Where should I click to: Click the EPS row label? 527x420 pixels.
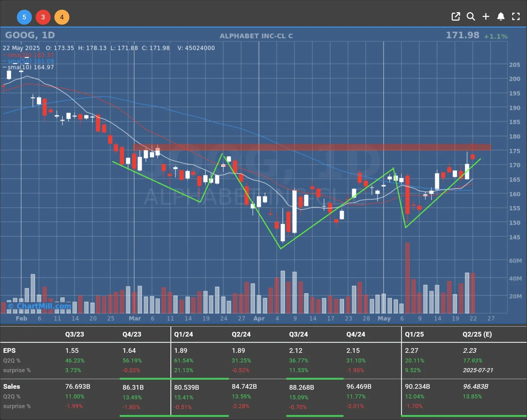[x=9, y=351]
